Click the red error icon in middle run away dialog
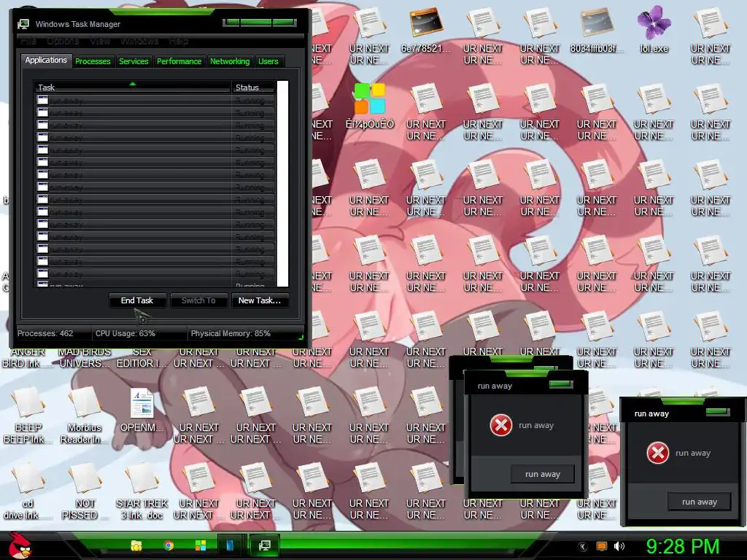The image size is (747, 560). pyautogui.click(x=501, y=425)
